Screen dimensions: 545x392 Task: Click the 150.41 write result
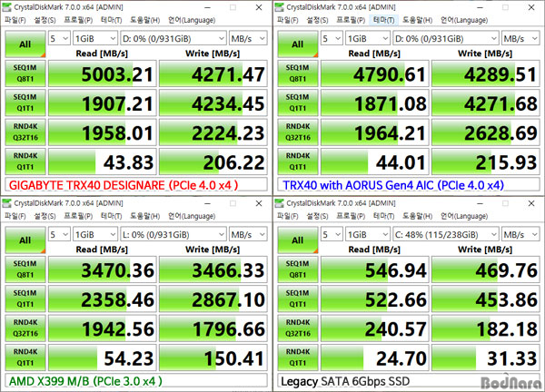pos(213,358)
